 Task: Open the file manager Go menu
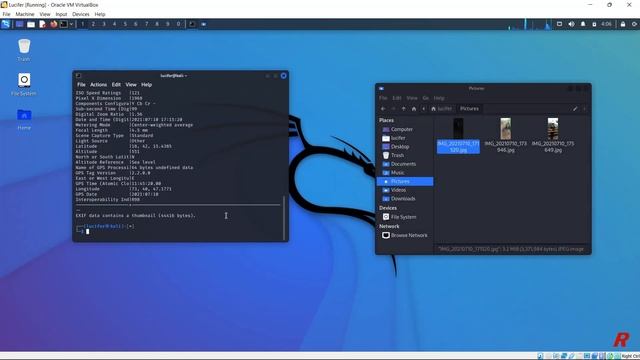[x=426, y=98]
